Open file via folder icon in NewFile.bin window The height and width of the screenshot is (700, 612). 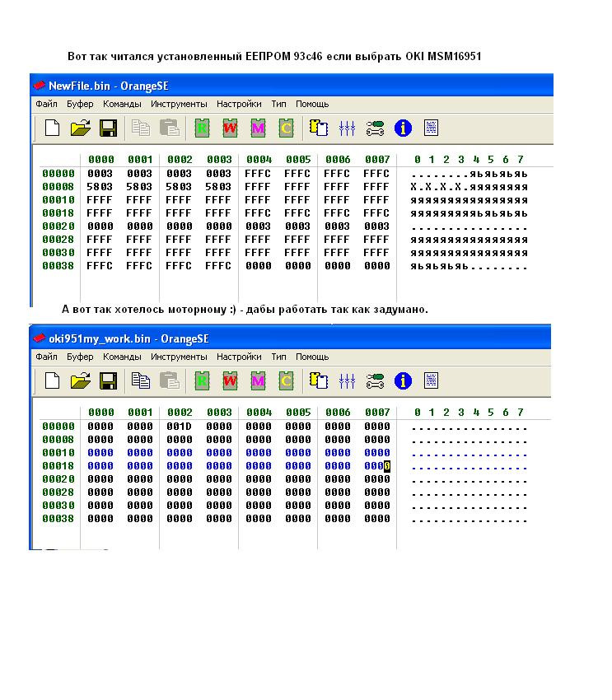81,128
